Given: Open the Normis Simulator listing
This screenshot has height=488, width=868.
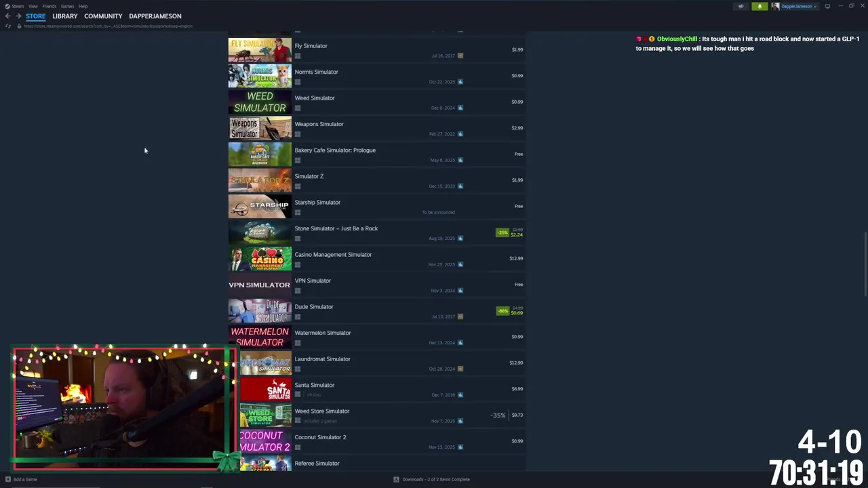Looking at the screenshot, I should click(376, 76).
